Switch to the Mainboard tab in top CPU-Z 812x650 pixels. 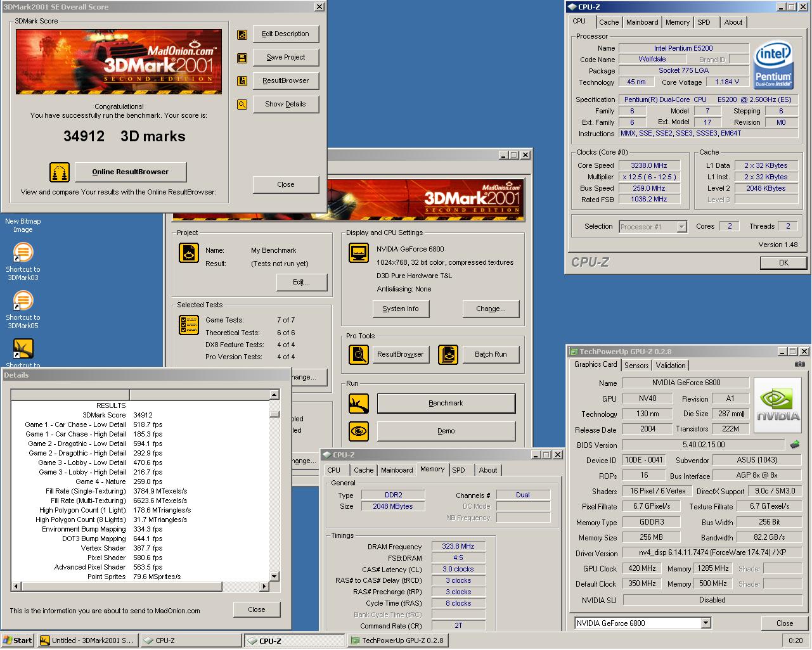coord(642,22)
